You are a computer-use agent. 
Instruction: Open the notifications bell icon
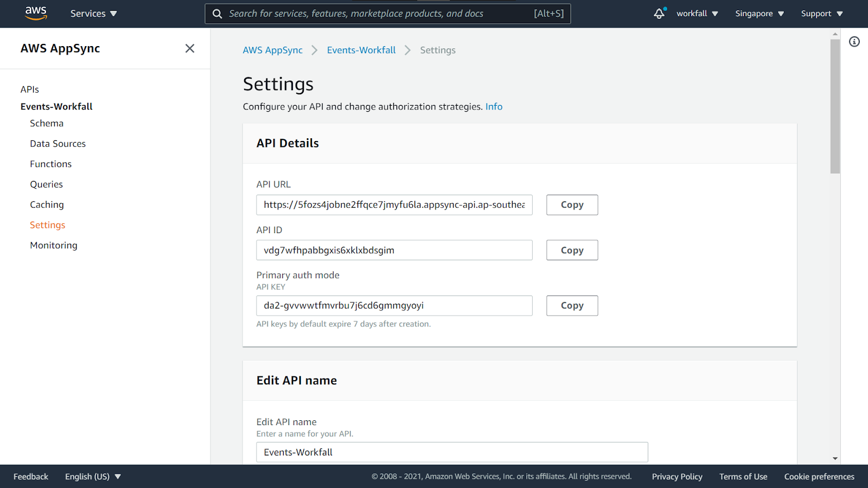659,14
